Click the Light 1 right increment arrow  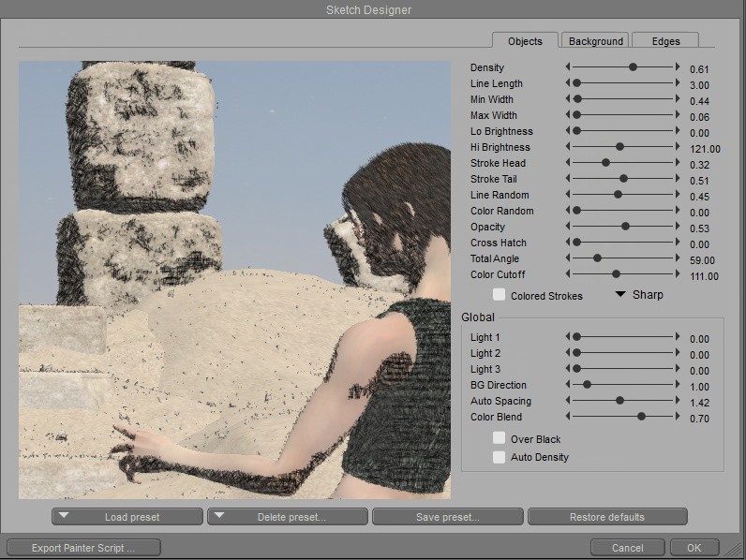click(678, 337)
